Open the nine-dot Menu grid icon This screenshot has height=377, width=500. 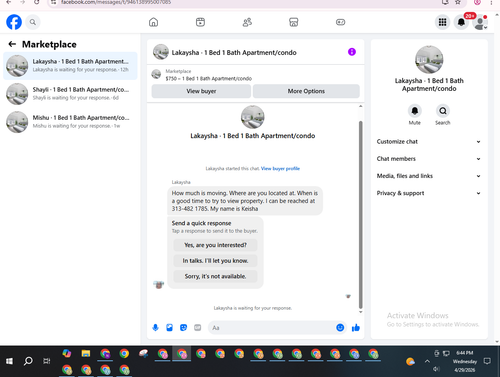pyautogui.click(x=442, y=22)
